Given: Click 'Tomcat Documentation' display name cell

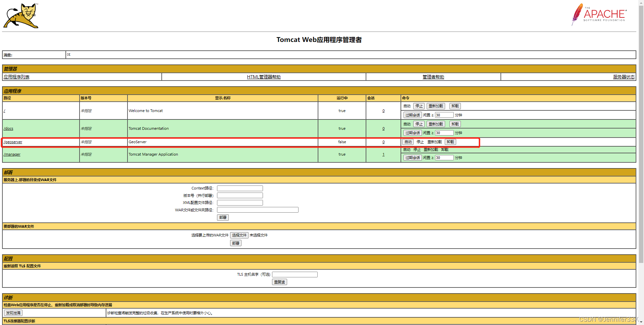Looking at the screenshot, I should pyautogui.click(x=149, y=128).
